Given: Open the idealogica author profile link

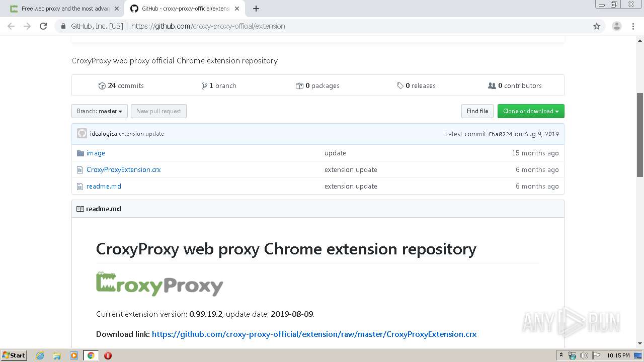Looking at the screenshot, I should click(103, 134).
